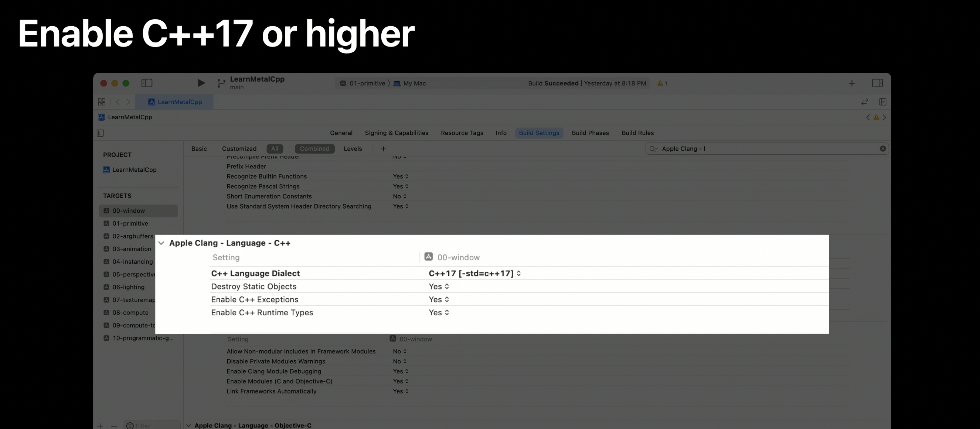Screen dimensions: 980x429
Task: Show All build settings
Action: click(x=275, y=148)
